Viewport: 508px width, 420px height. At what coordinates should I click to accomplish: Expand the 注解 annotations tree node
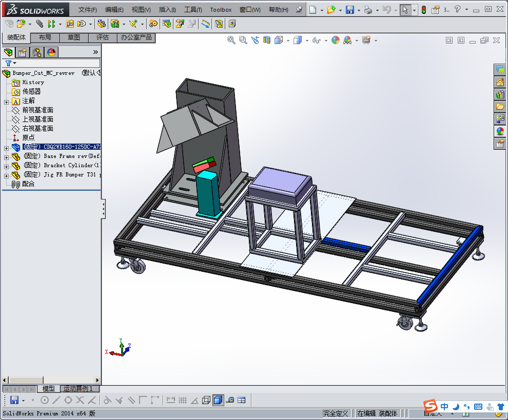(6, 102)
